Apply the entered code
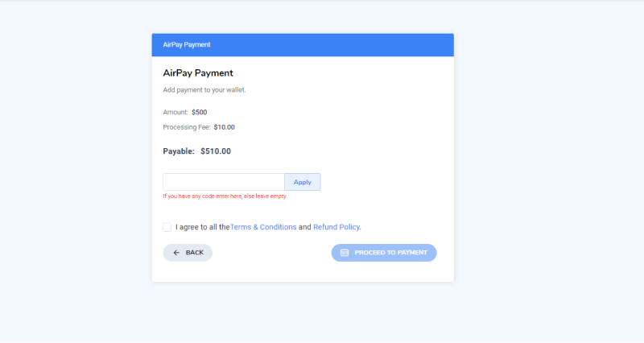Viewport: 644px width, 343px height. 303,182
